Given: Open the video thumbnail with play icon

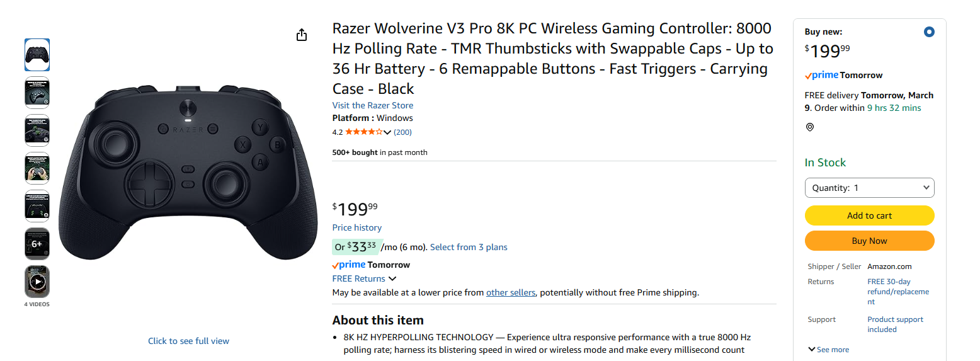Looking at the screenshot, I should coord(37,282).
